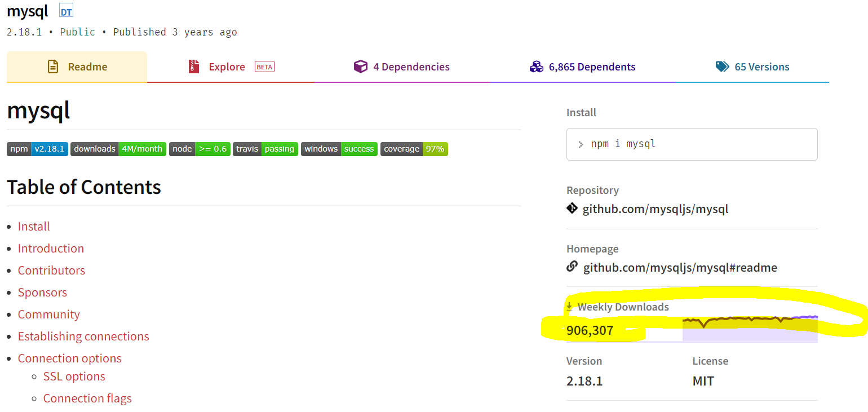The image size is (868, 412).
Task: Open the 65 Versions tab
Action: point(752,67)
